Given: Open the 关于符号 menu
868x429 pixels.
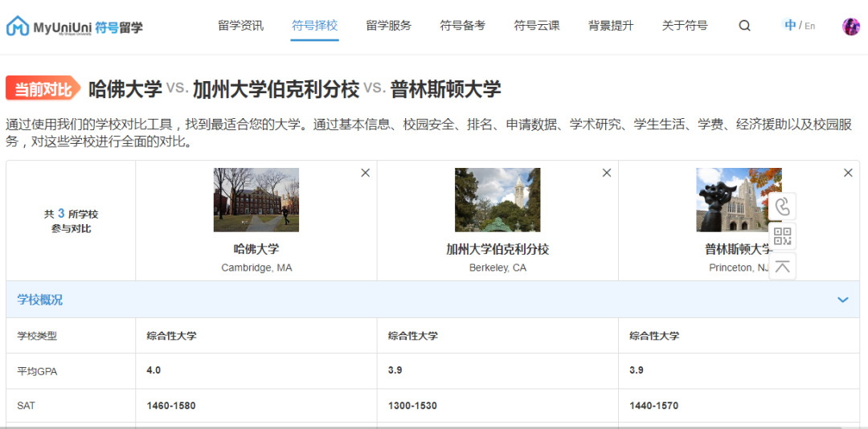Looking at the screenshot, I should 685,26.
